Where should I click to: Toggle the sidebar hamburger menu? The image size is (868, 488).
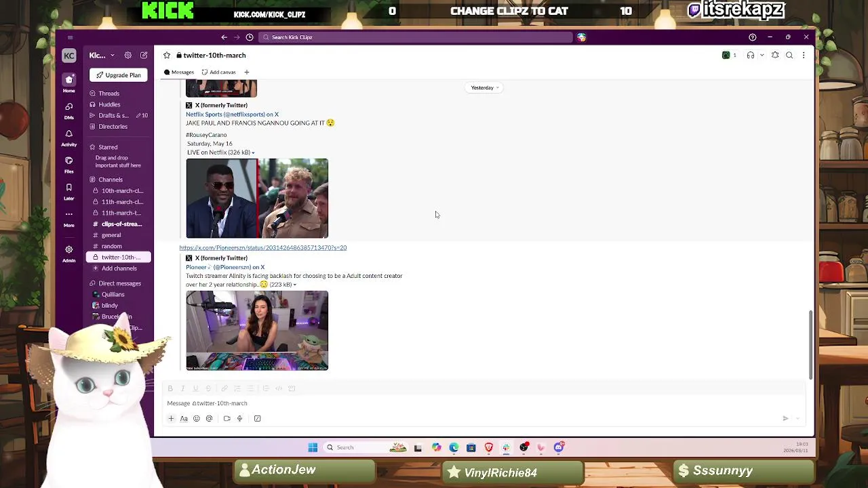(x=70, y=37)
